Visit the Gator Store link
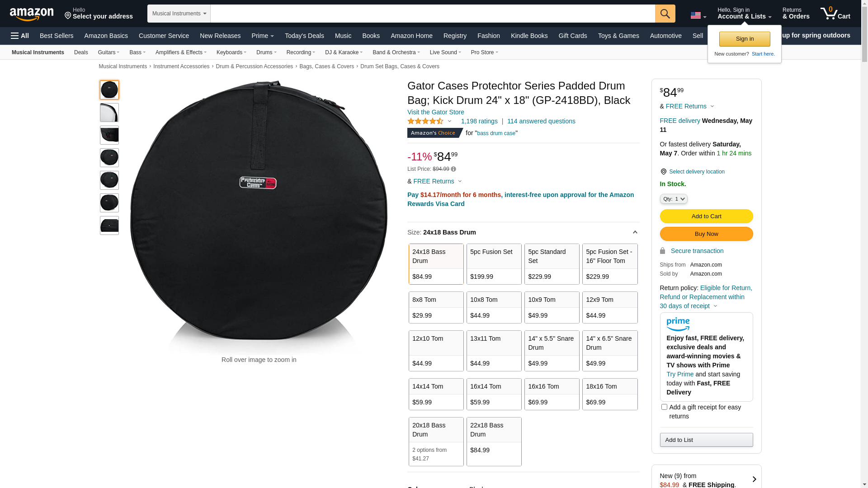Screen dimensions: 868x488 [x=435, y=112]
